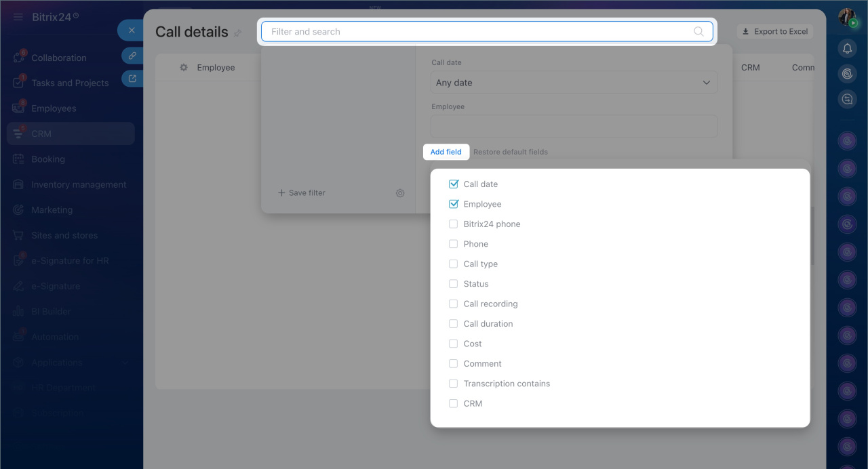Click the copy link icon button
Screen dimensions: 868x469
coord(132,56)
